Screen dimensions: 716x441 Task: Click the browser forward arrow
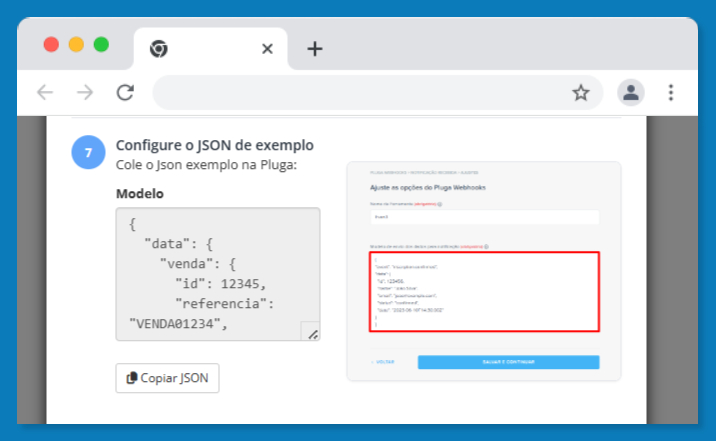coord(85,92)
